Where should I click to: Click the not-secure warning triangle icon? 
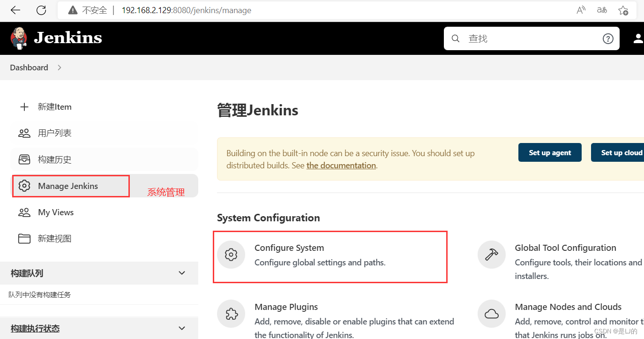(73, 10)
